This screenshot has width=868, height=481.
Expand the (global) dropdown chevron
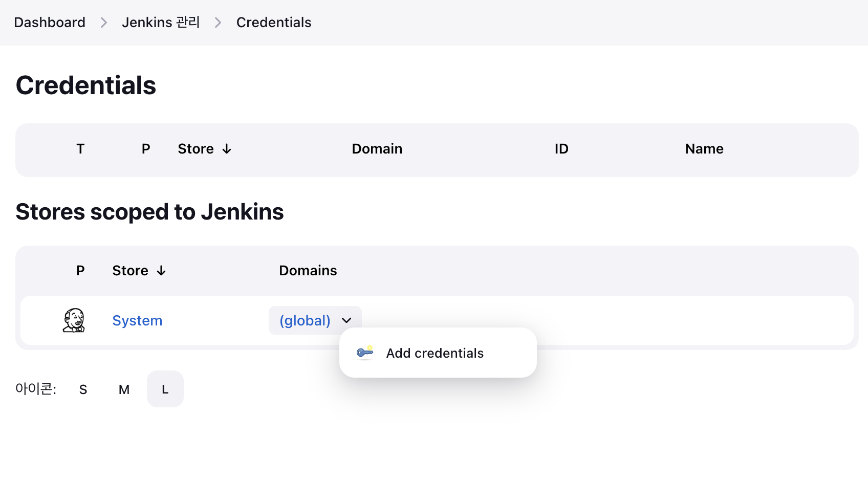(346, 320)
